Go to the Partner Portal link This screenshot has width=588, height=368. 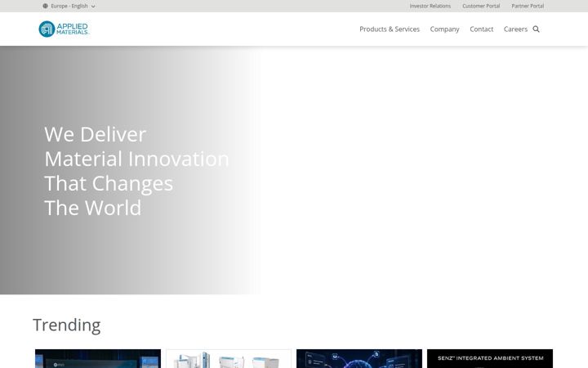(528, 6)
